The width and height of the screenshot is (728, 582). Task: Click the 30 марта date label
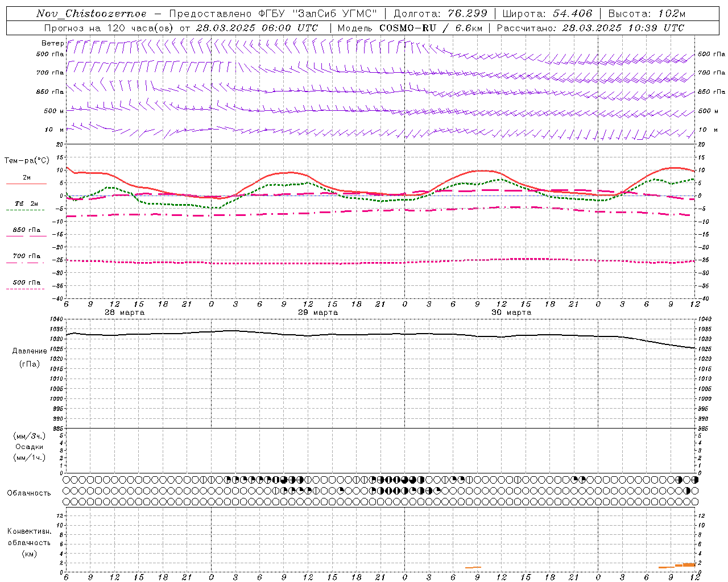click(x=511, y=313)
